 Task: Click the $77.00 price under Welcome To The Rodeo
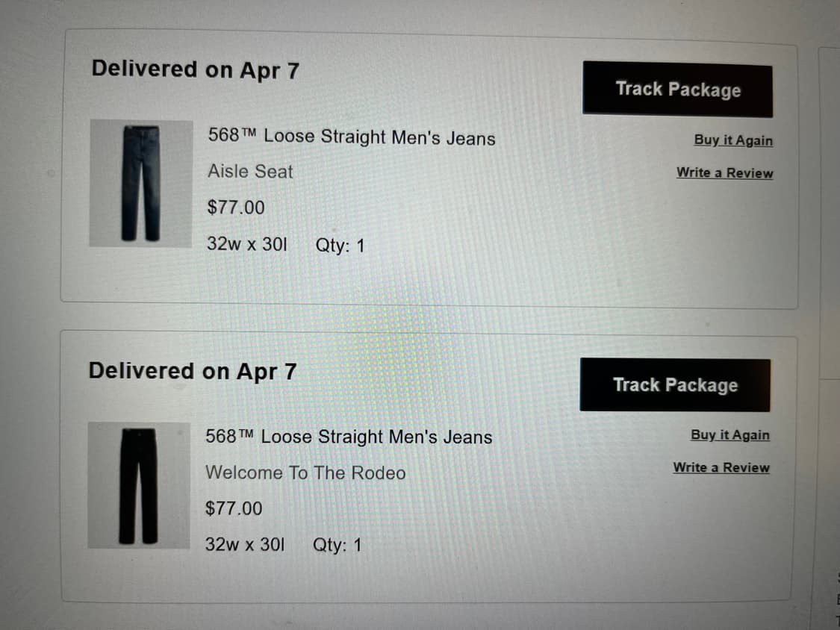[x=234, y=509]
